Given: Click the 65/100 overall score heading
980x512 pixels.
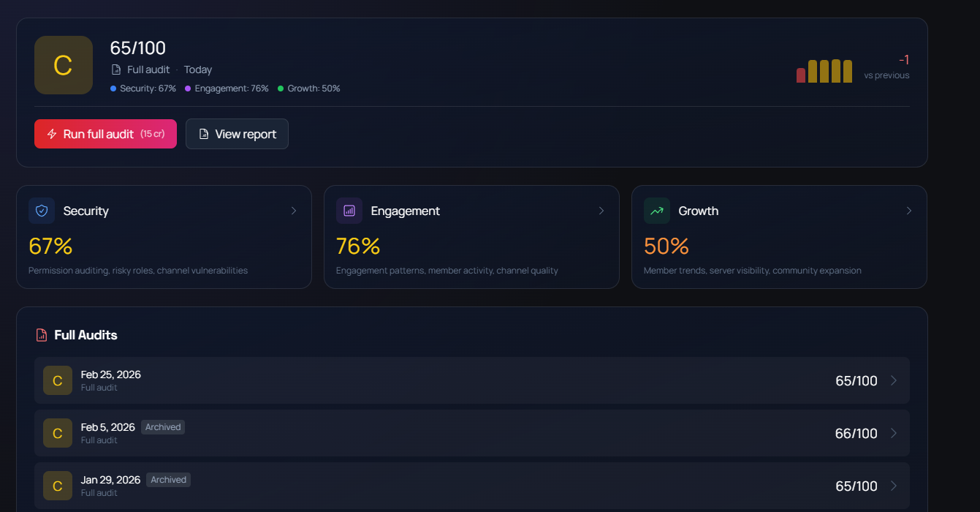Looking at the screenshot, I should click(x=138, y=48).
